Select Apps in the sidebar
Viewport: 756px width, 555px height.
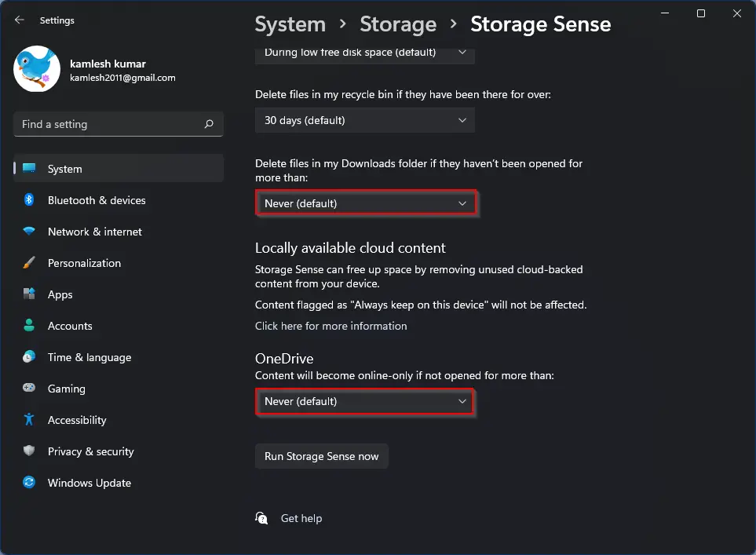tap(119, 294)
